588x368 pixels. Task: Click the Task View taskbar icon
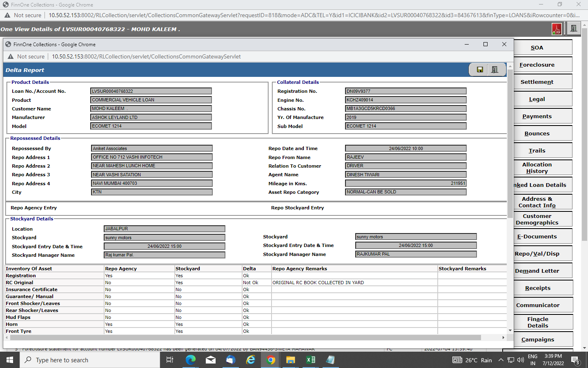pos(170,360)
